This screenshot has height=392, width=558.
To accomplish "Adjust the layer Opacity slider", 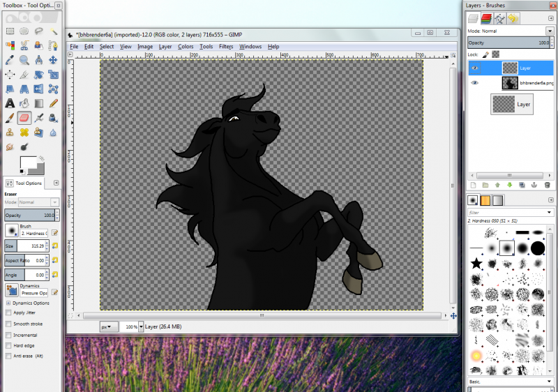I will click(508, 43).
